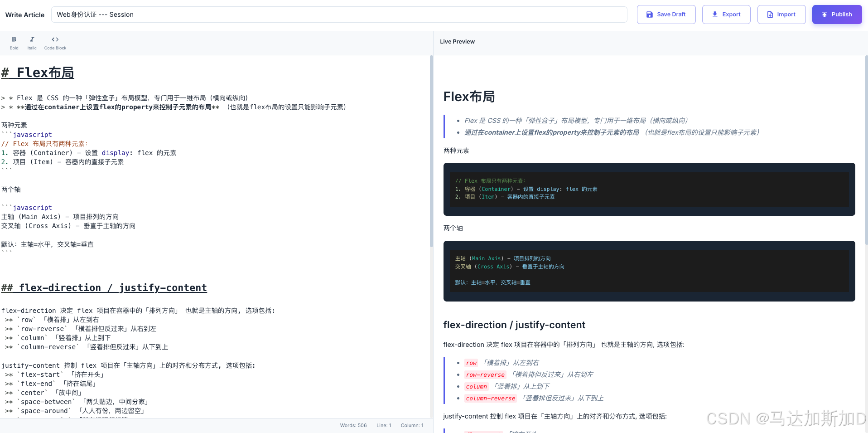Click preview heading 'flex-direction / justify-content'
868x433 pixels.
(514, 325)
